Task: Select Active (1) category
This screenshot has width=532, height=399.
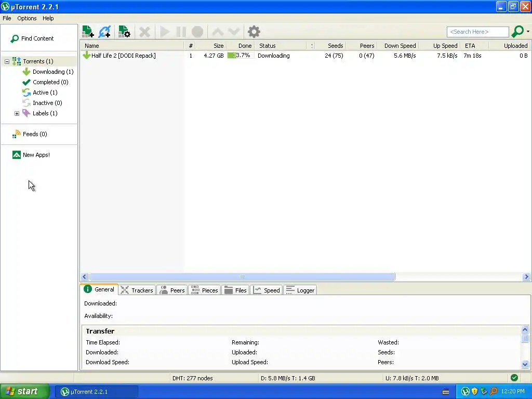Action: [x=39, y=92]
